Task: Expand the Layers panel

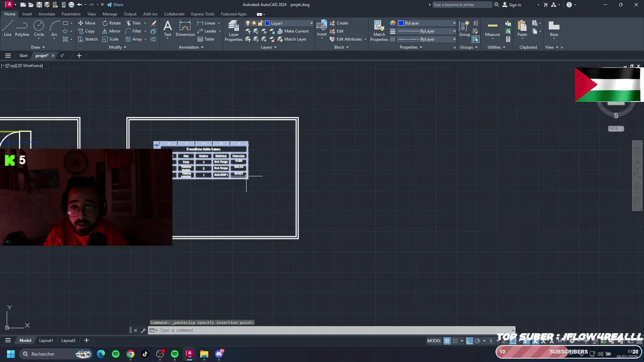Action: click(269, 47)
